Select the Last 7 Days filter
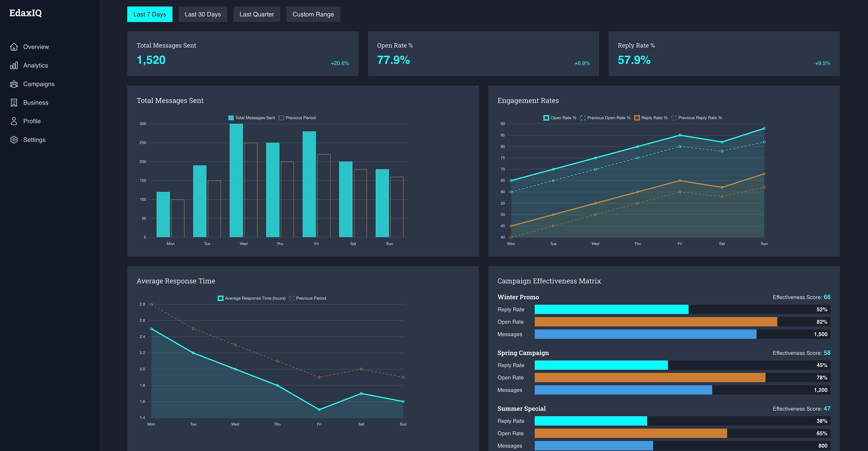The image size is (868, 451). coord(150,14)
